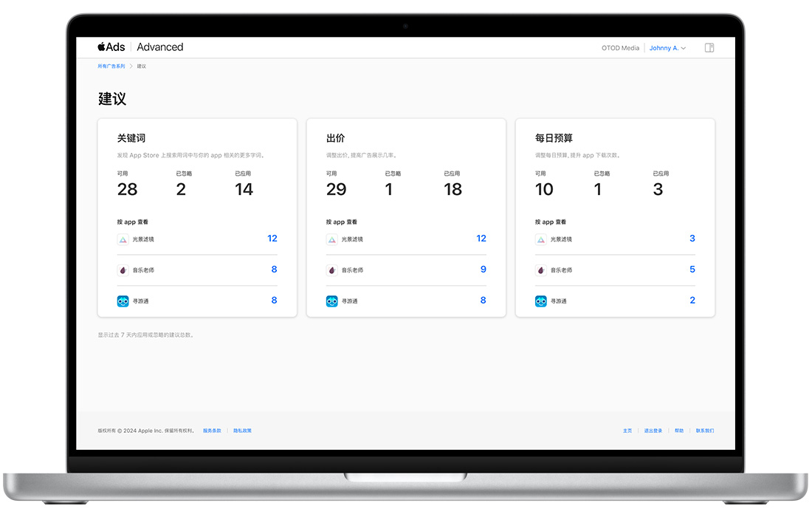Screen dimensions: 812x517
Task: Click available count 29 in 出价 card
Action: 337,190
